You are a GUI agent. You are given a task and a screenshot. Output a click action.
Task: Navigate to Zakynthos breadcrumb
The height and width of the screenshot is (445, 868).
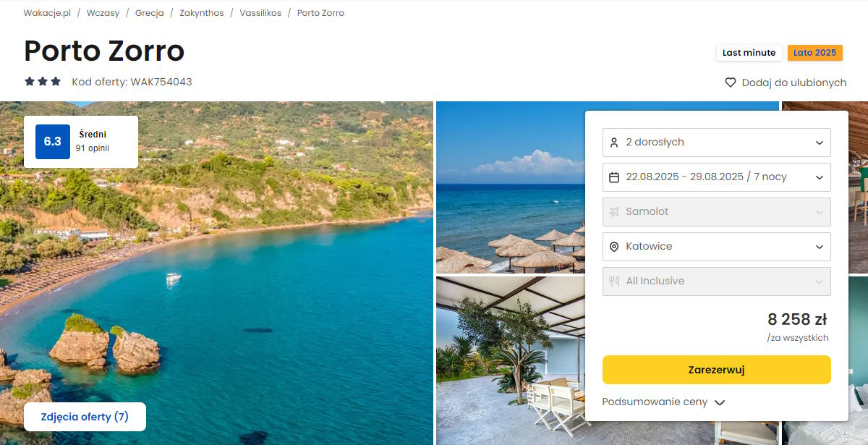point(202,13)
